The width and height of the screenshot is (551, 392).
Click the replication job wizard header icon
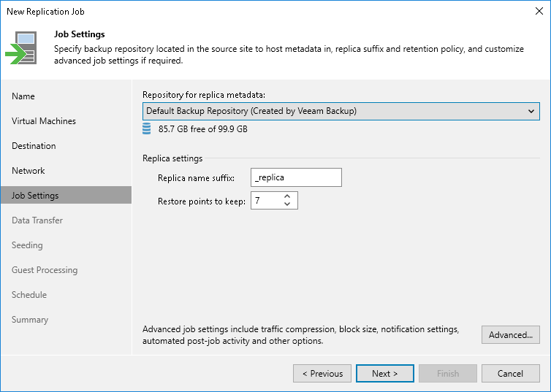(x=23, y=47)
